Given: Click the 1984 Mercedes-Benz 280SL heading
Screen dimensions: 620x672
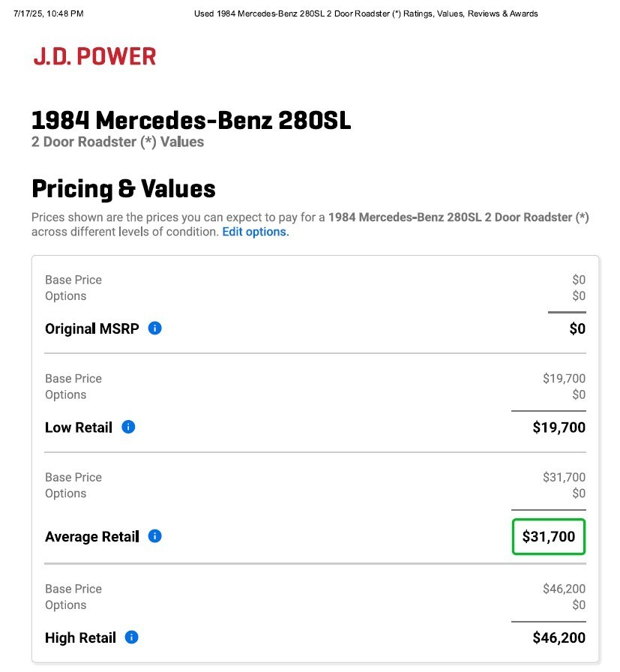Looking at the screenshot, I should [191, 120].
